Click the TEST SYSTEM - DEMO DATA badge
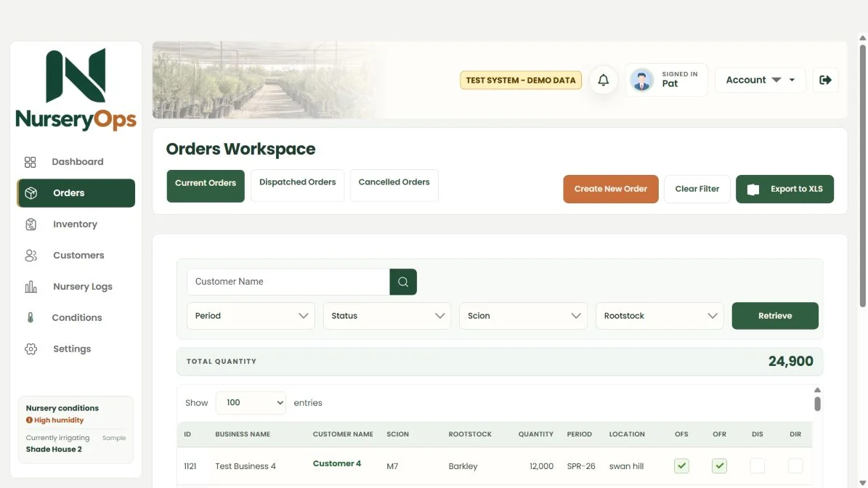This screenshot has height=488, width=868. [x=520, y=80]
